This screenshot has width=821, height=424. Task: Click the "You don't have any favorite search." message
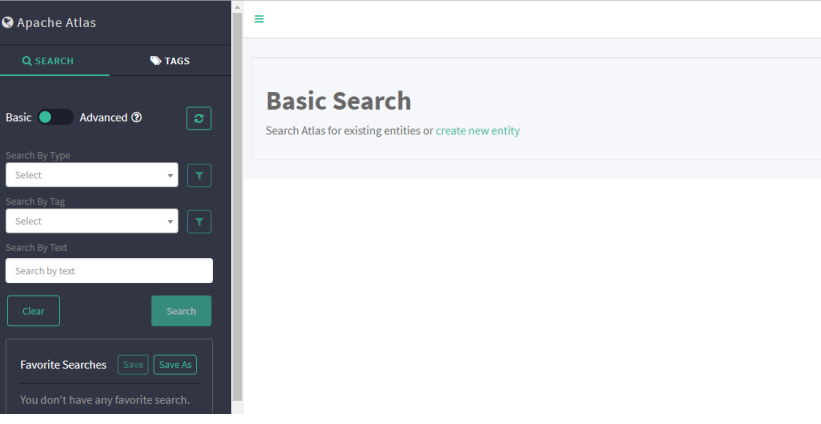click(x=105, y=400)
